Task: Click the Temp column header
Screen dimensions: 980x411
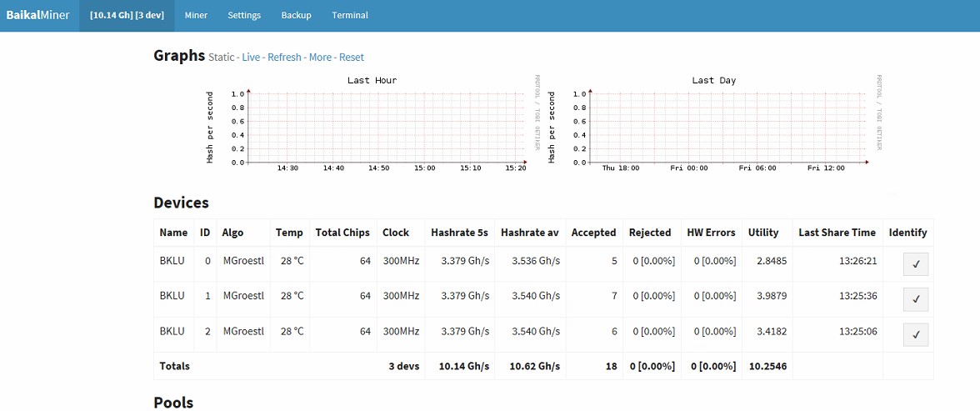Action: tap(289, 233)
